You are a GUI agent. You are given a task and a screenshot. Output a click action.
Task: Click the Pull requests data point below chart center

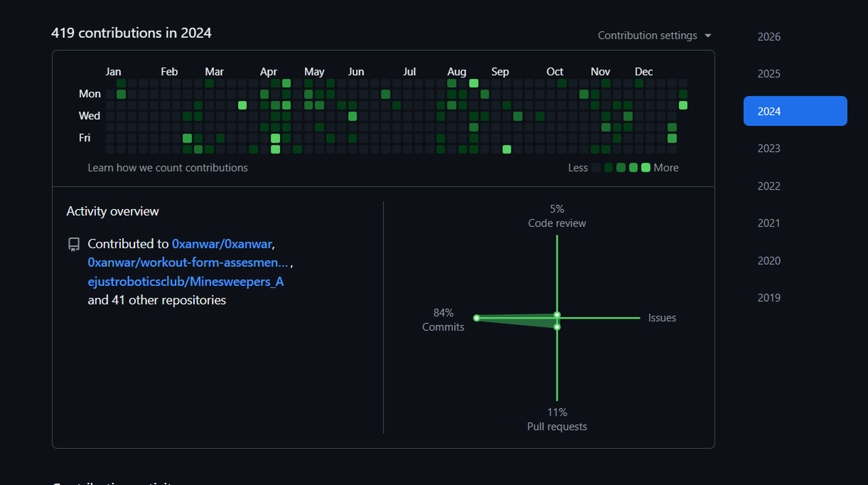tap(557, 327)
